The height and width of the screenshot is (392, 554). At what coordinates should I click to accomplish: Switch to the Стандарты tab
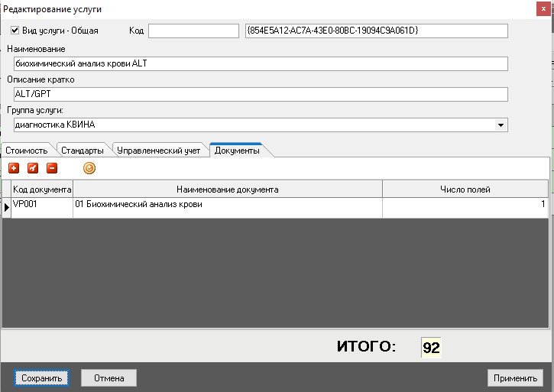(83, 151)
